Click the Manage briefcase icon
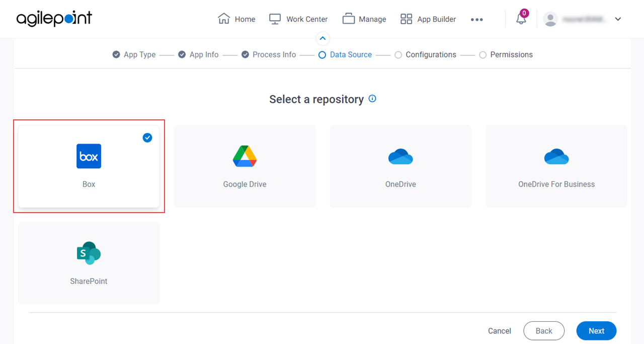The image size is (644, 344). pos(349,19)
